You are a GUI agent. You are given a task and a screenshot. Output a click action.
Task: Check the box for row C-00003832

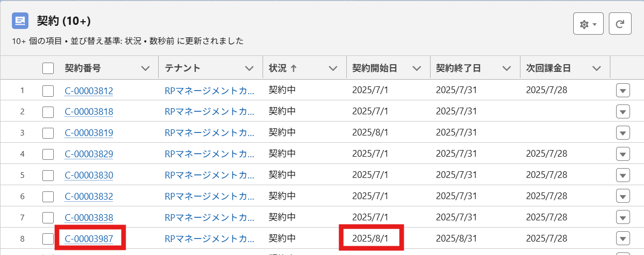pyautogui.click(x=48, y=197)
